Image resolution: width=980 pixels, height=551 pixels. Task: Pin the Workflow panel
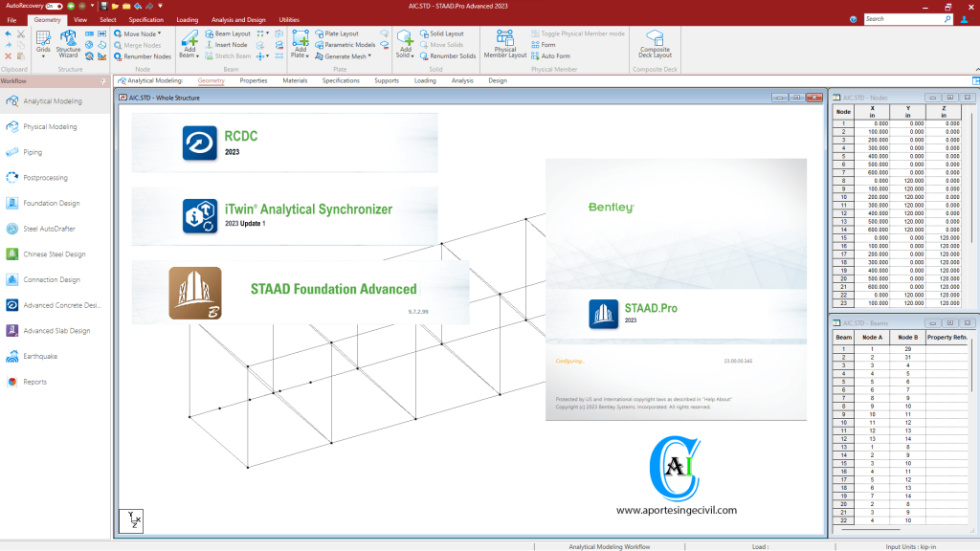coord(106,81)
